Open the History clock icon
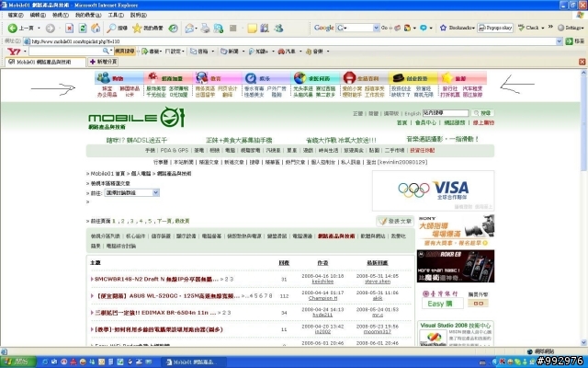The height and width of the screenshot is (368, 588). (173, 29)
